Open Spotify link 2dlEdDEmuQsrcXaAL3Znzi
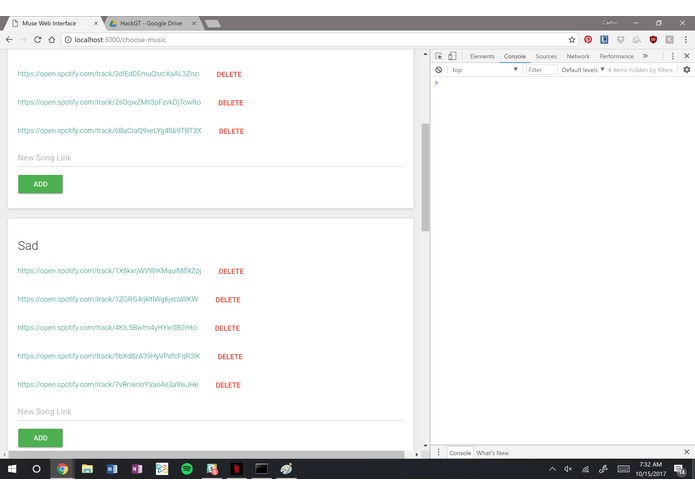Screen dimensions: 695x494 108,74
